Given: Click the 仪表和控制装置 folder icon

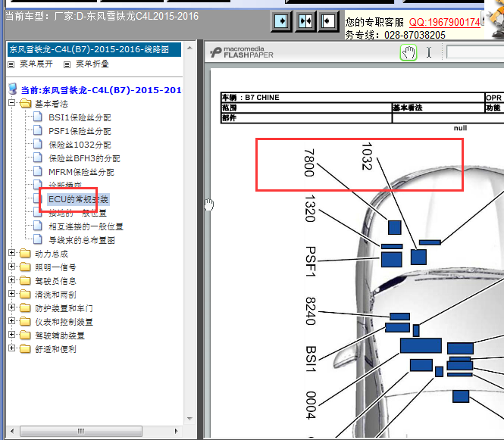Looking at the screenshot, I should [25, 321].
